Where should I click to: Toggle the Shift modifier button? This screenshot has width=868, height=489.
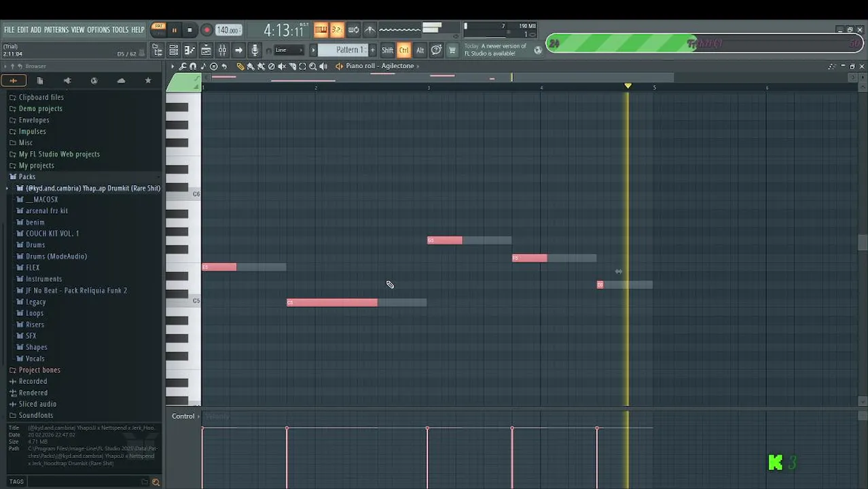(x=387, y=50)
